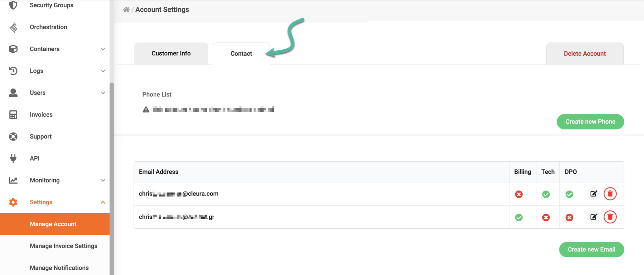Collapse the Settings menu section
Viewport: 644px width, 275px height.
(103, 202)
